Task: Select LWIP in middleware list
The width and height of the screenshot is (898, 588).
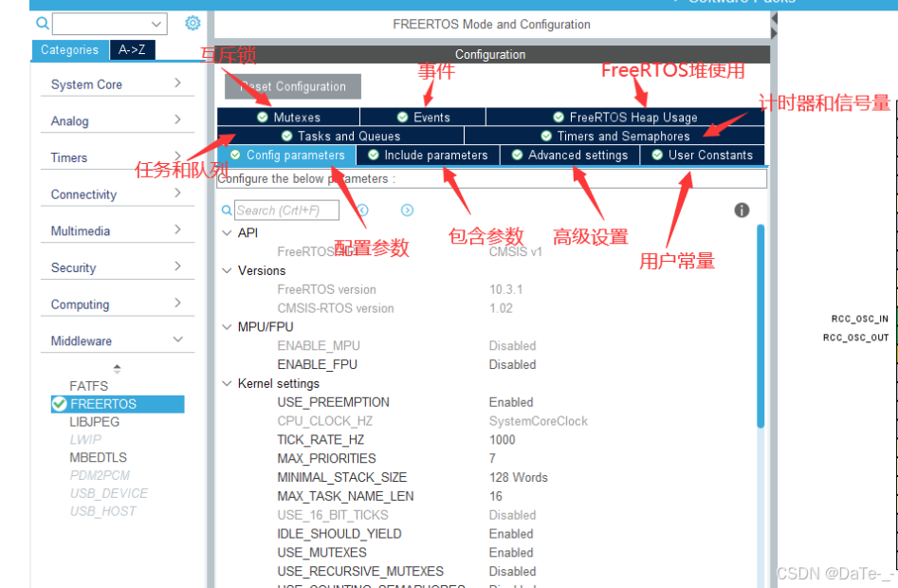Action: coord(85,440)
